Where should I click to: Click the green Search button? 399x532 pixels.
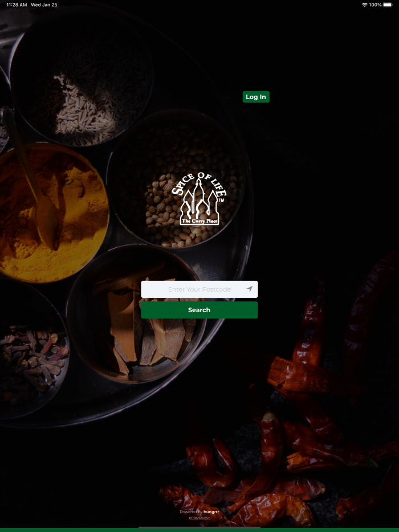[199, 310]
